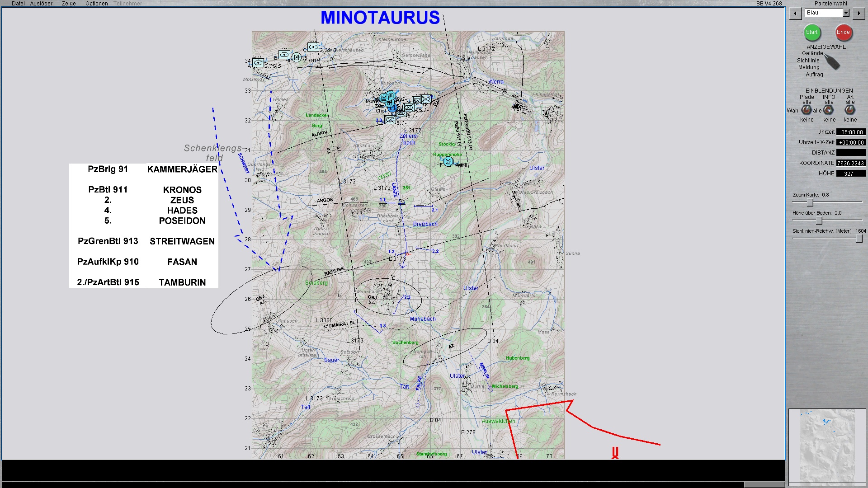Viewport: 868px width, 488px height.
Task: Go to previous party with left arrow
Action: pos(795,13)
